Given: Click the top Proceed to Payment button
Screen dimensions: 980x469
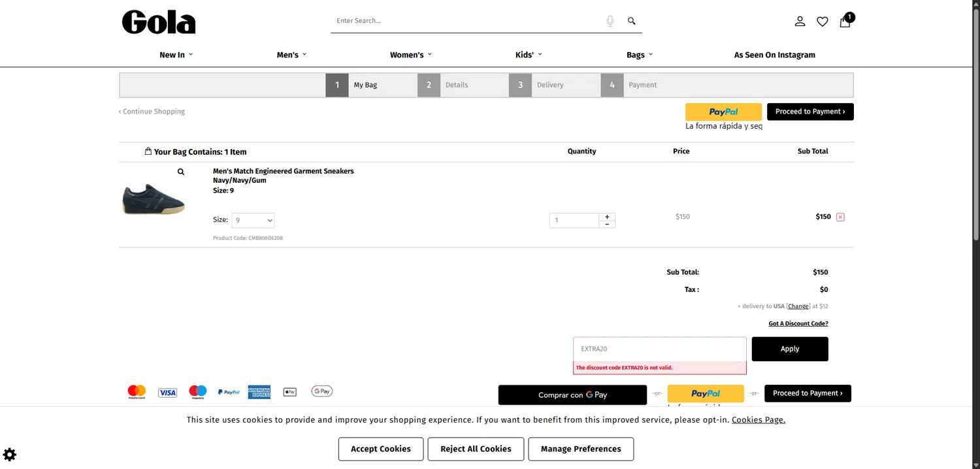Looking at the screenshot, I should tap(810, 112).
